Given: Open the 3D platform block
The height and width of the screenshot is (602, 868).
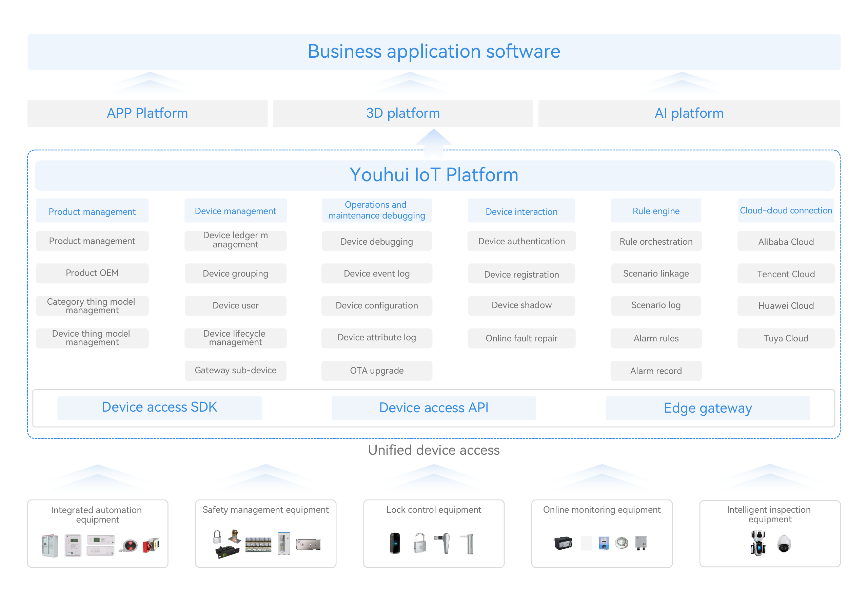Looking at the screenshot, I should (x=402, y=114).
